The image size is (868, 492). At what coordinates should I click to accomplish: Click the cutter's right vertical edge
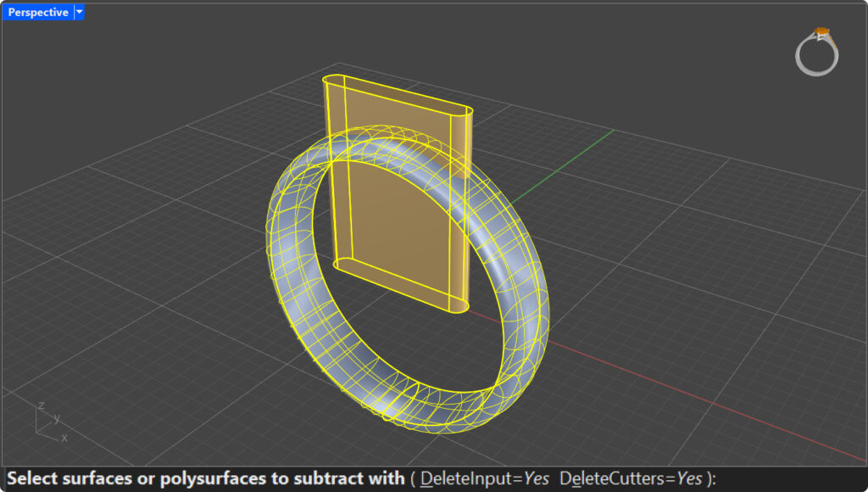click(468, 212)
